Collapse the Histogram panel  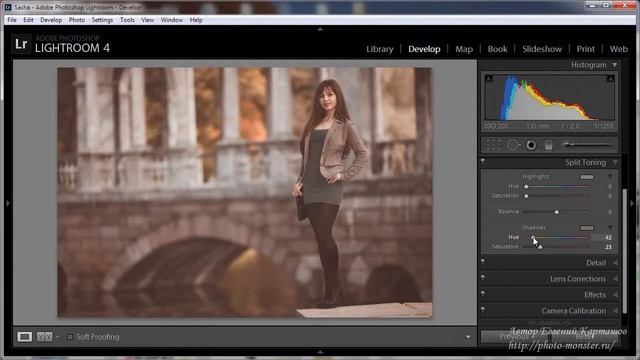(x=615, y=65)
